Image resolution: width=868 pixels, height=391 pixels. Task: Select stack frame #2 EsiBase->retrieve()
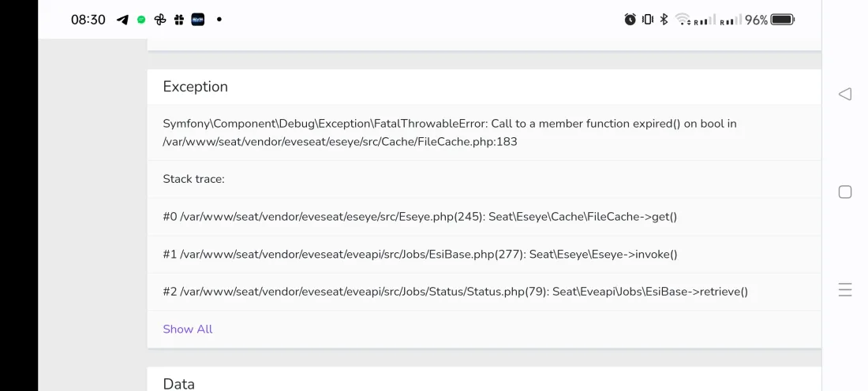coord(455,292)
